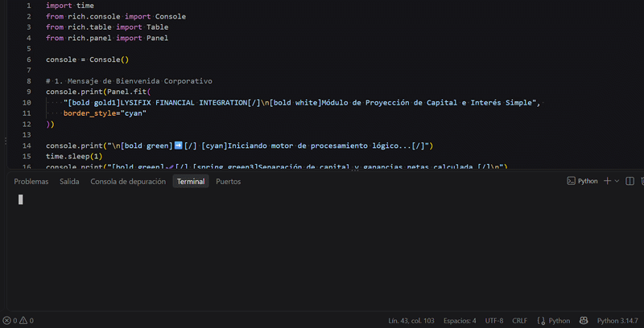Create a new terminal with plus icon
Screen dimensions: 644x328
608,181
